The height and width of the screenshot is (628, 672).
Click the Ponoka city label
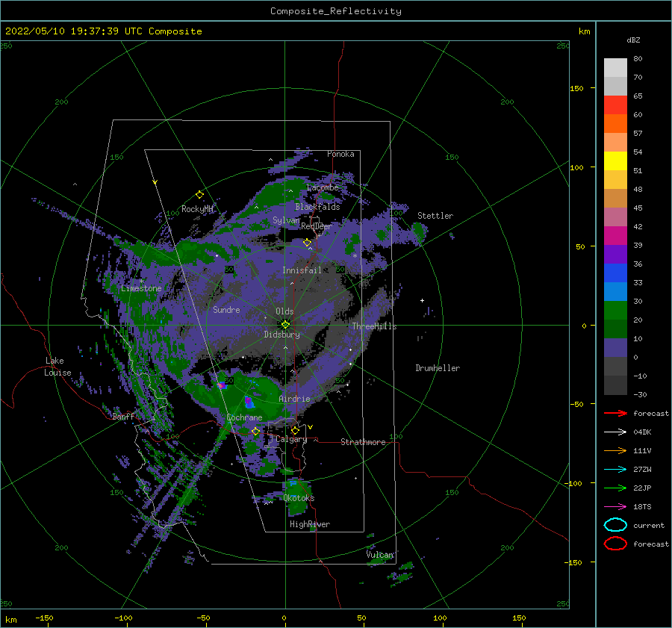coord(340,154)
